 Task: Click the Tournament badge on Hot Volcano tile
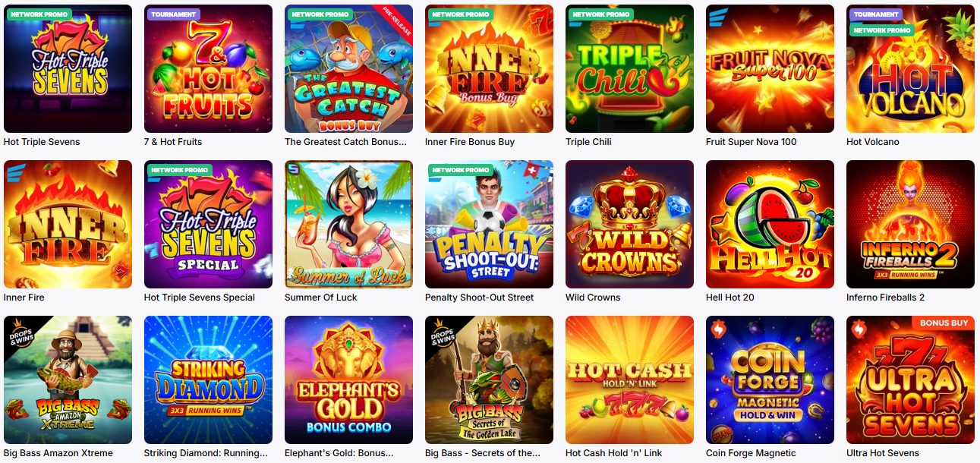[877, 14]
